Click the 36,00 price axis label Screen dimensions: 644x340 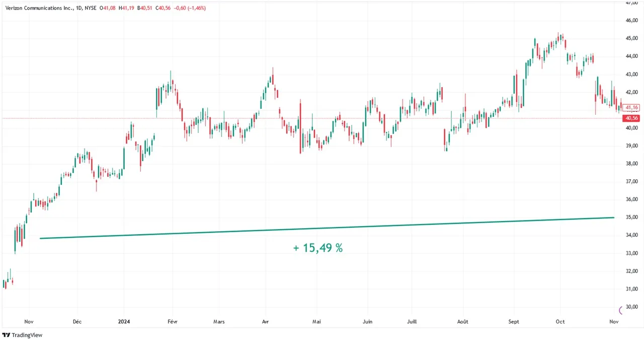click(632, 199)
